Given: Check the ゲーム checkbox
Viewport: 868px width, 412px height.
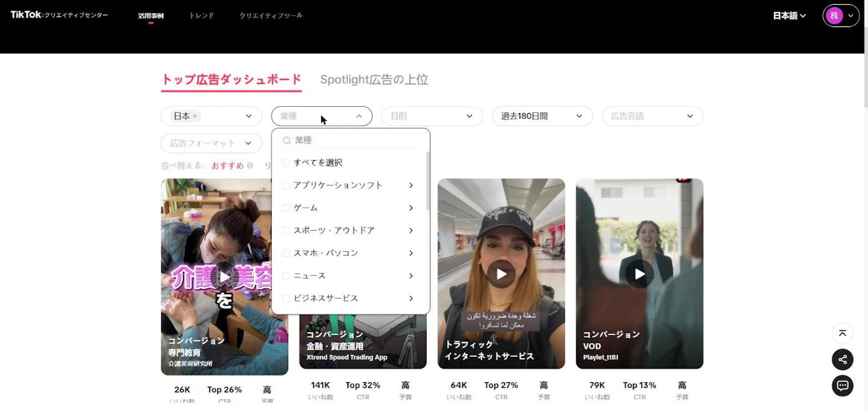Looking at the screenshot, I should (286, 208).
